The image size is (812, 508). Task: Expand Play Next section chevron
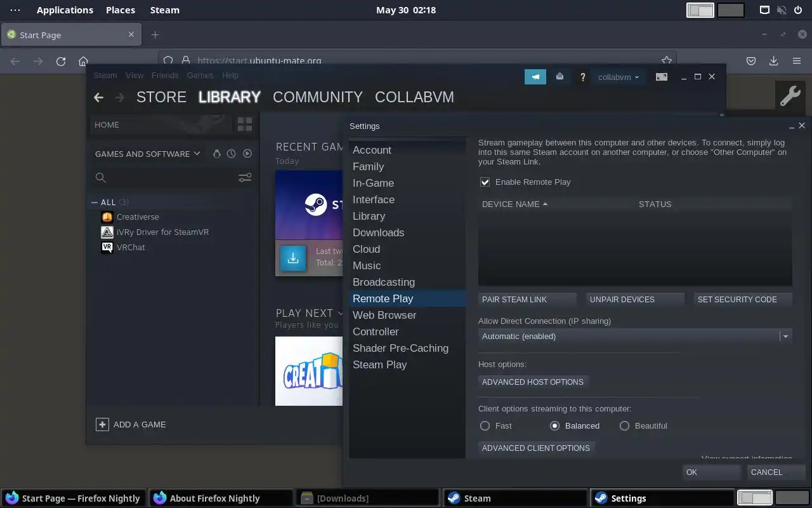pos(341,313)
